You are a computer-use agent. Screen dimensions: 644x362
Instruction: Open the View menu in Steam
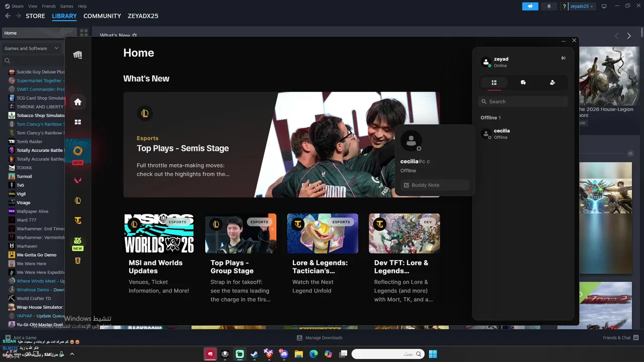click(x=33, y=6)
